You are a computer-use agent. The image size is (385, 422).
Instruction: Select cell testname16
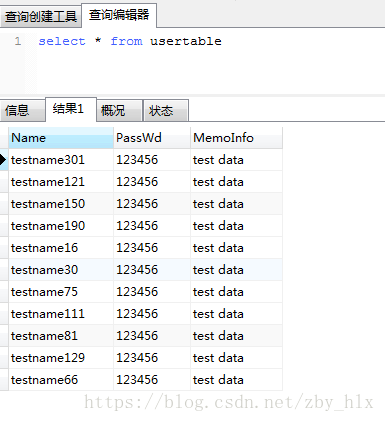coord(61,248)
